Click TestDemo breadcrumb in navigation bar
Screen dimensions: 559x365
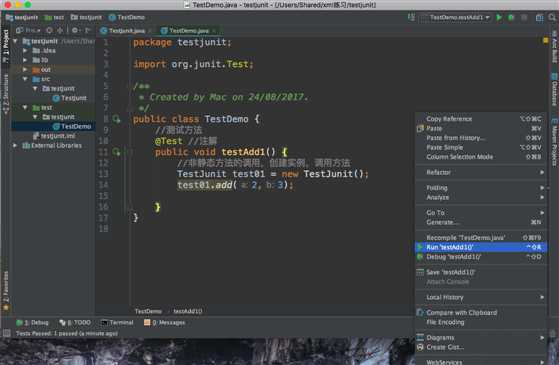tap(127, 17)
